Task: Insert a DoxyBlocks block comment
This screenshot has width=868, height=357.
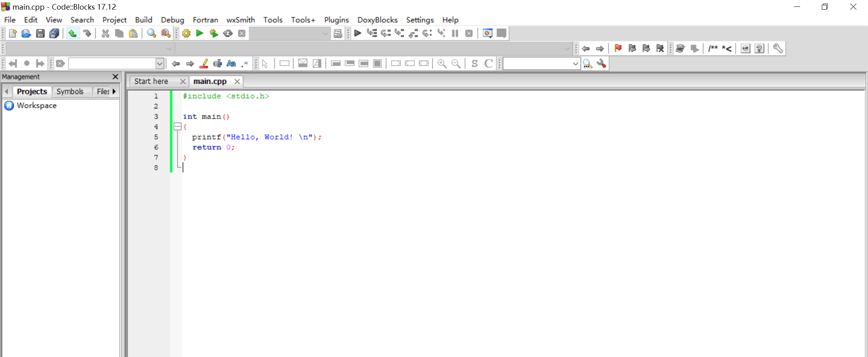Action: [713, 48]
